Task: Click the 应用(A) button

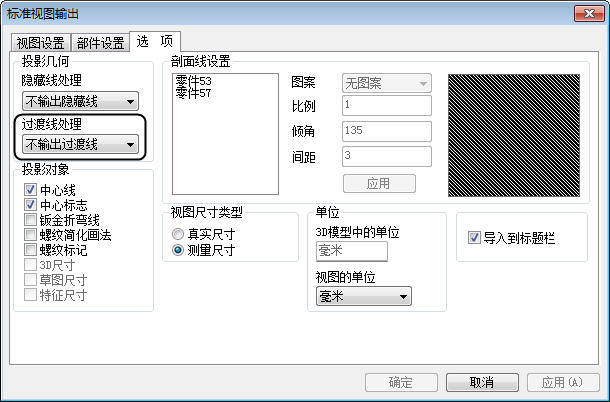Action: click(x=563, y=383)
